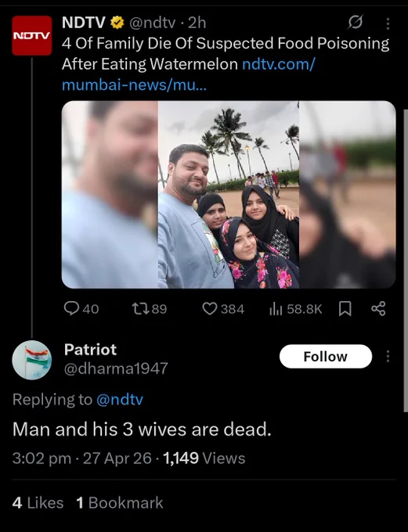Like the NDTV post with the heart icon
408x532 pixels.
210,309
